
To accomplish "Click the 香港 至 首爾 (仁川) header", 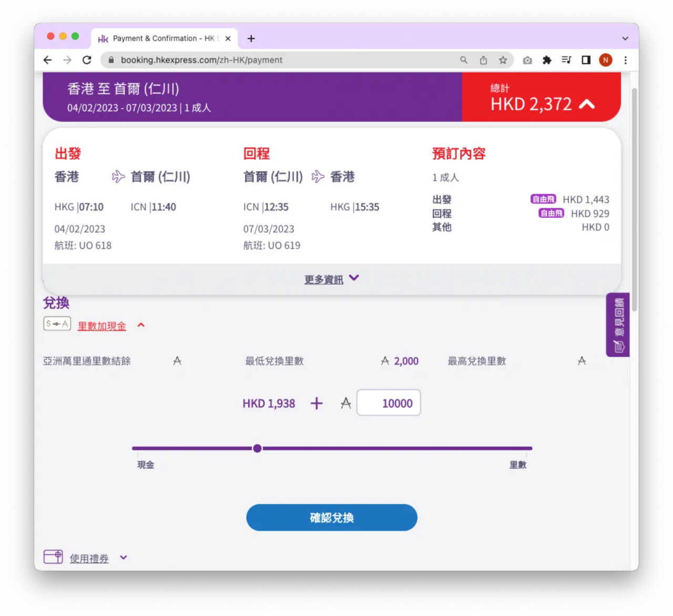I will [123, 89].
